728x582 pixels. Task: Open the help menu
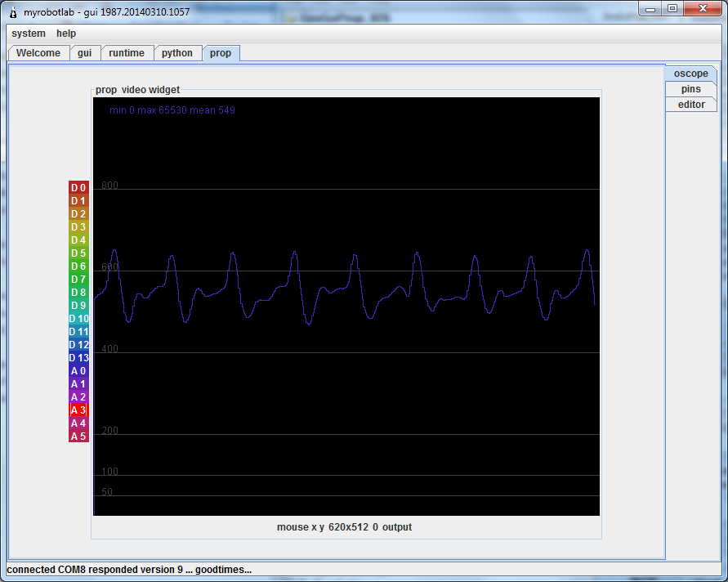point(66,34)
